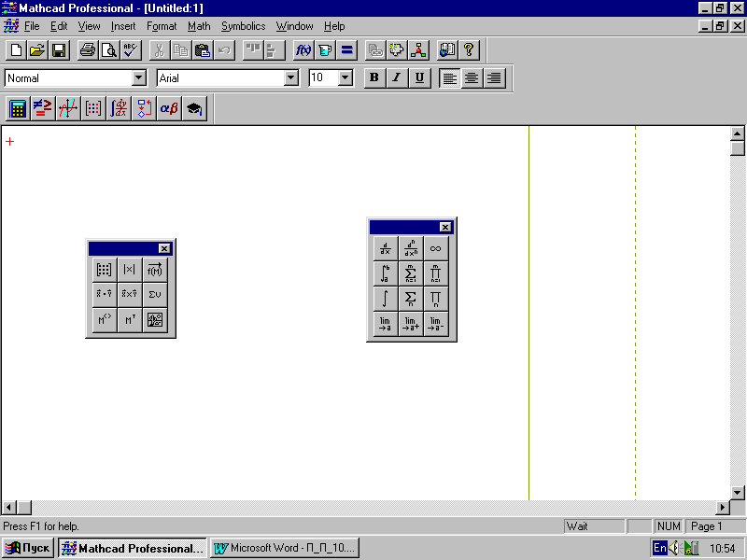Insert range variable product over n

click(436, 299)
